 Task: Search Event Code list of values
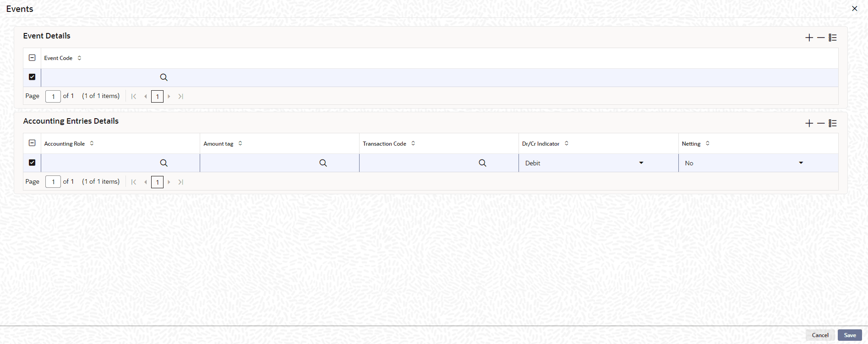[x=164, y=77]
